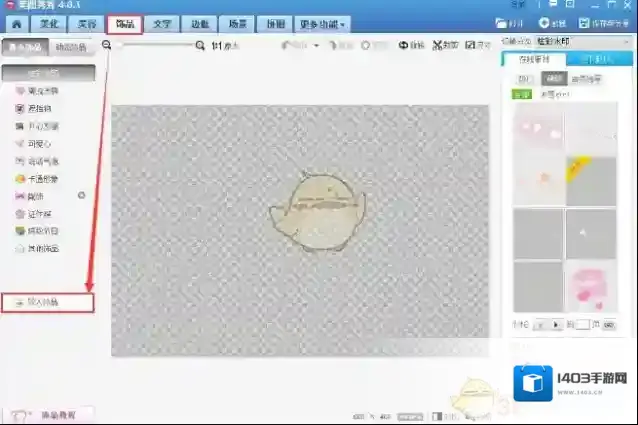638x425 pixels.
Task: Click the 会员独享 filter
Action: tap(586, 79)
